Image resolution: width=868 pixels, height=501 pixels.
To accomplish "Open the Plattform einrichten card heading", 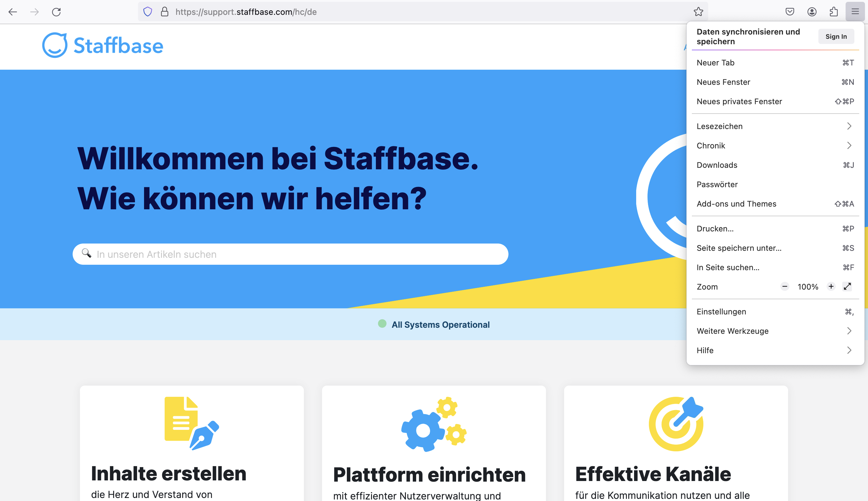I will coord(429,475).
